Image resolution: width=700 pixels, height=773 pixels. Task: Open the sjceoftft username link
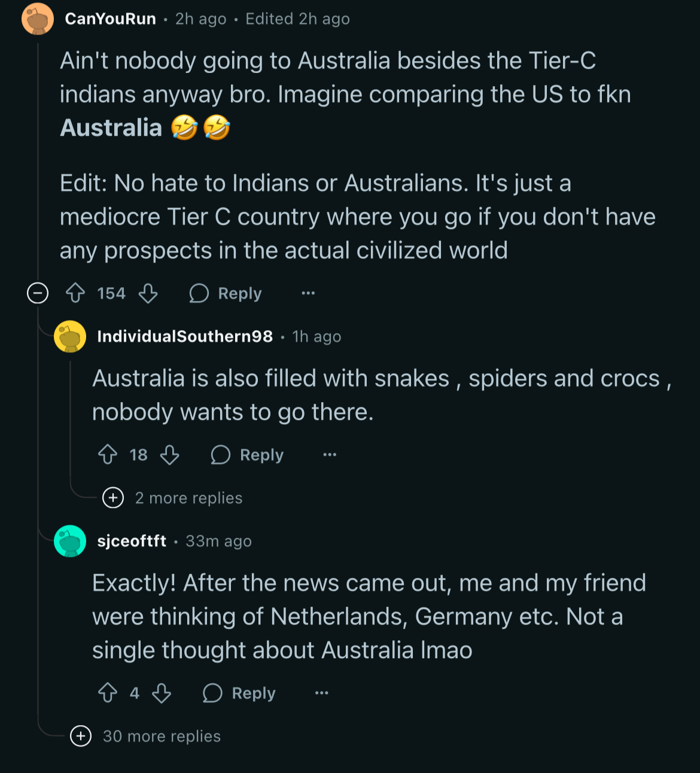132,541
